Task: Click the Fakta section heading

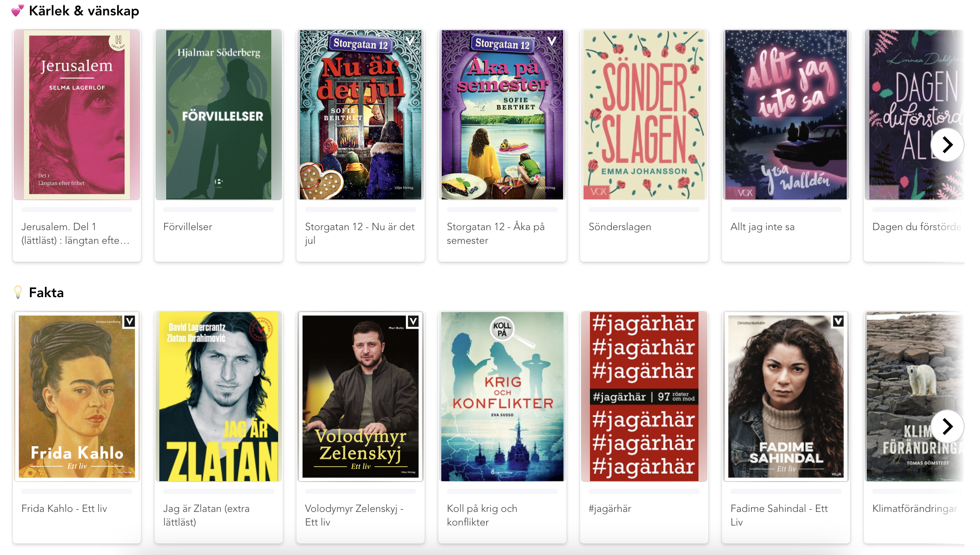Action: 46,292
